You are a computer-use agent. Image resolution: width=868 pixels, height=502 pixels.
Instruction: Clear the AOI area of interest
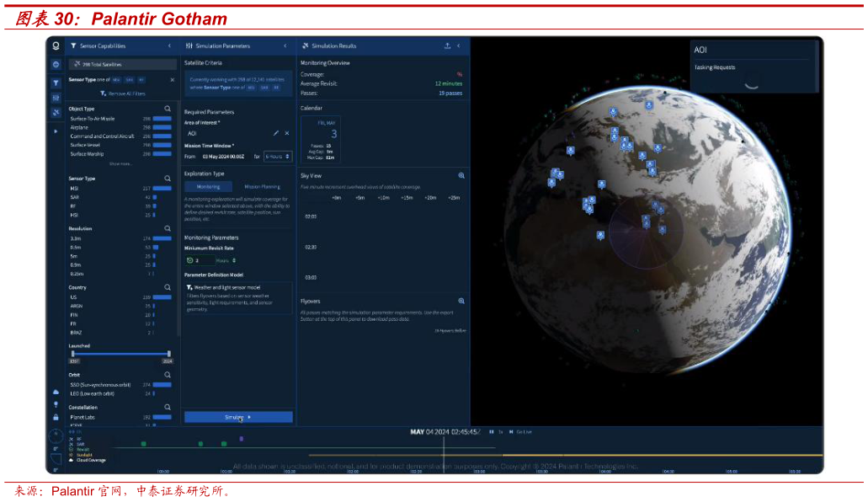[x=287, y=133]
